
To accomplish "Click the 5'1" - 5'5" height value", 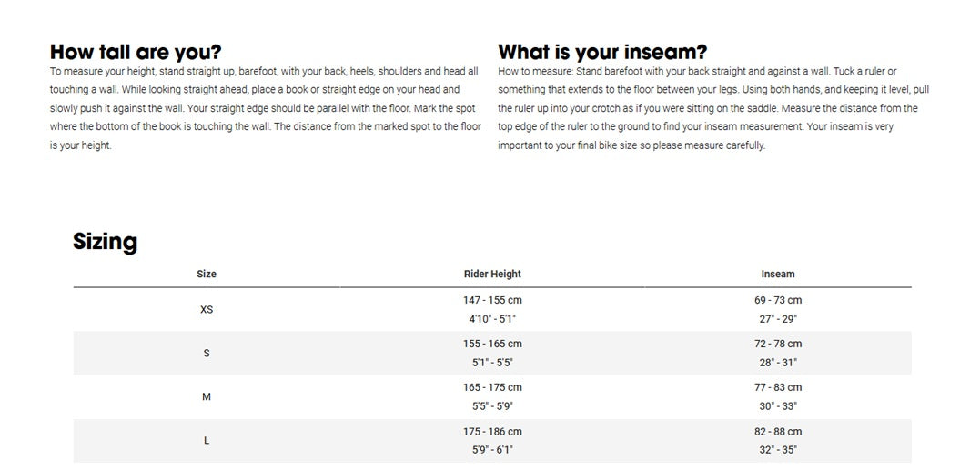I will (492, 362).
